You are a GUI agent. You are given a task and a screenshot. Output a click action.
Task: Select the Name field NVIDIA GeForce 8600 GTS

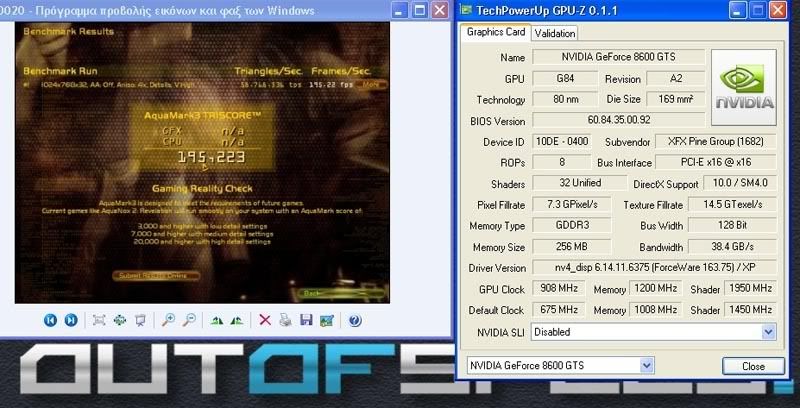618,57
